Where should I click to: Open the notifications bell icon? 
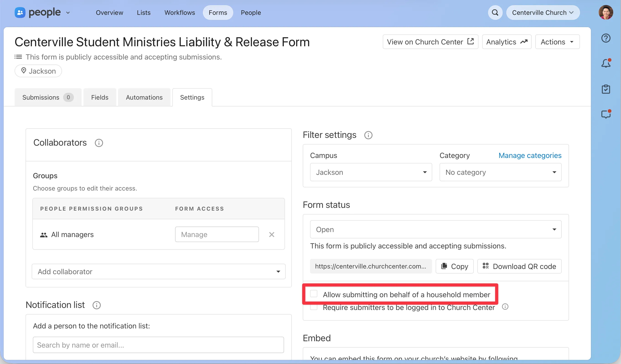click(606, 64)
